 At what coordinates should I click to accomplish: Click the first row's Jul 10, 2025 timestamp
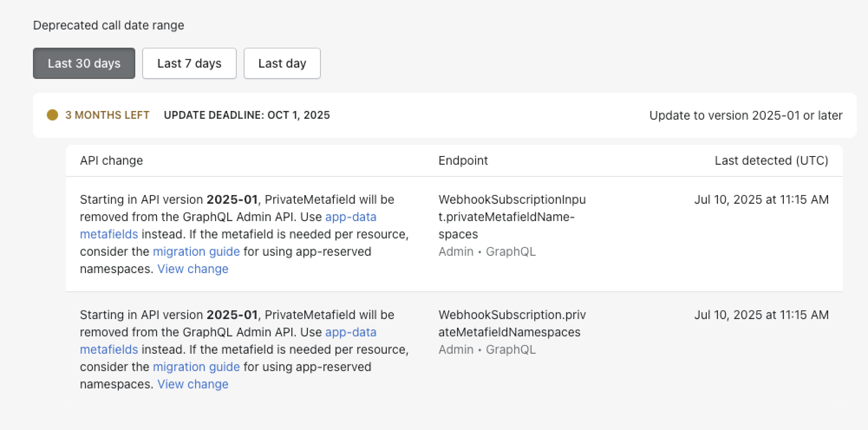coord(761,199)
